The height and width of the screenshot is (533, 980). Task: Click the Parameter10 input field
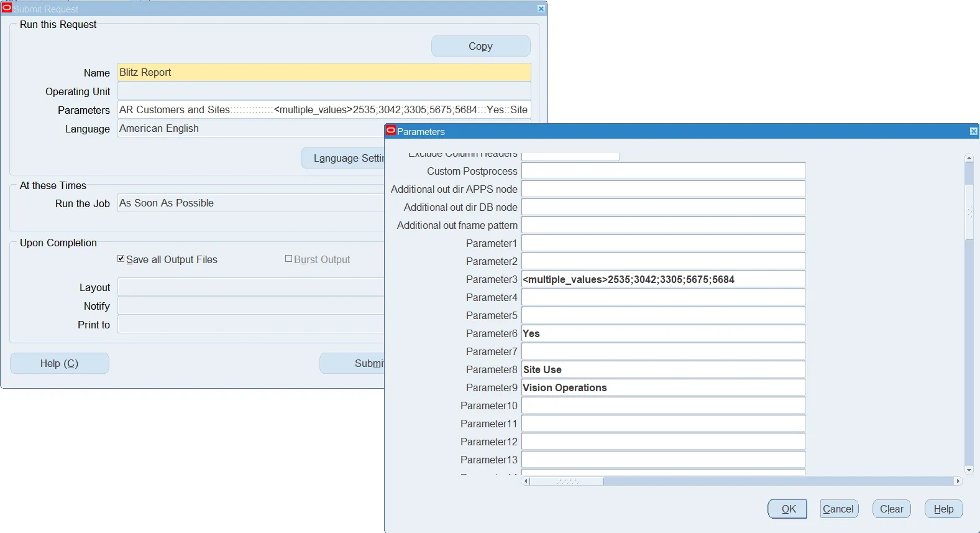coord(664,406)
